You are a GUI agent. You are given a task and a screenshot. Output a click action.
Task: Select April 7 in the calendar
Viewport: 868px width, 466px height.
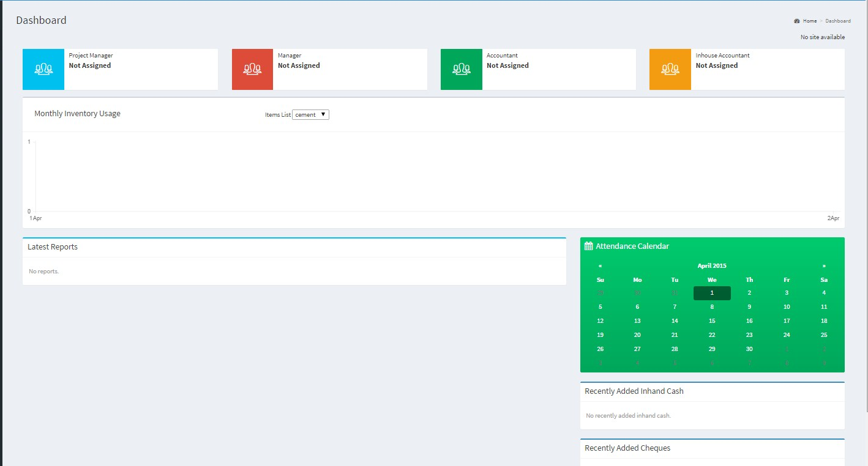[x=675, y=307]
